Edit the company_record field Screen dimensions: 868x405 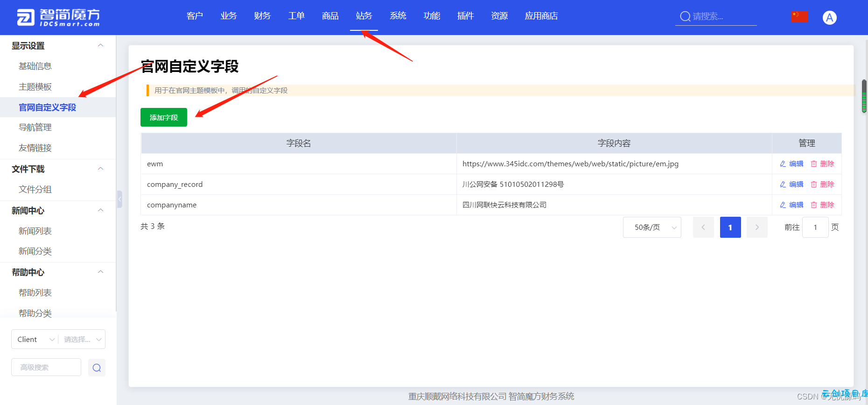coord(791,185)
